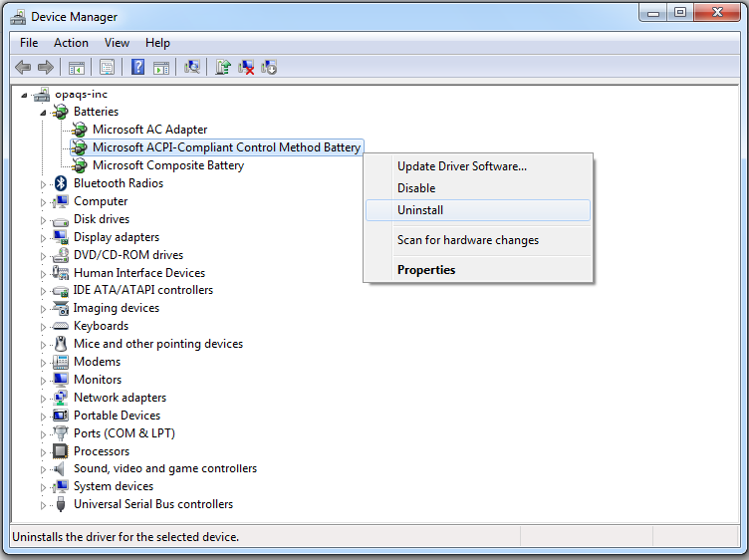749x560 pixels.
Task: Click Update Driver Software toolbar icon
Action: click(223, 67)
